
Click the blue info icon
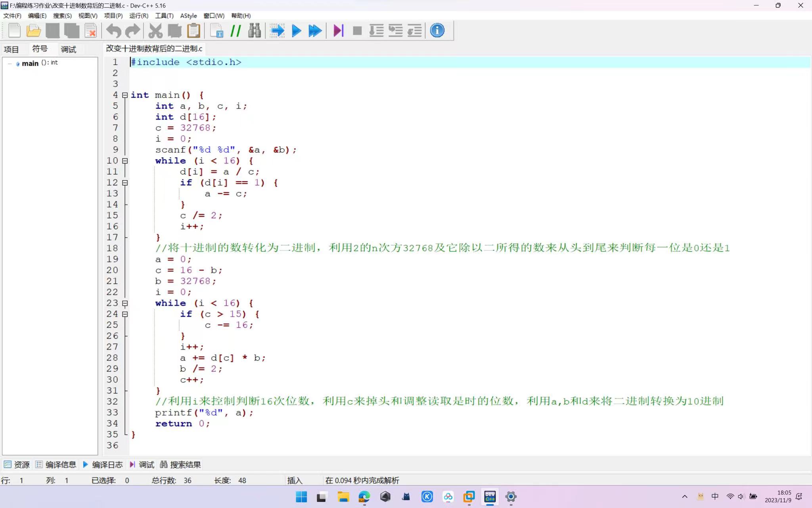coord(437,31)
